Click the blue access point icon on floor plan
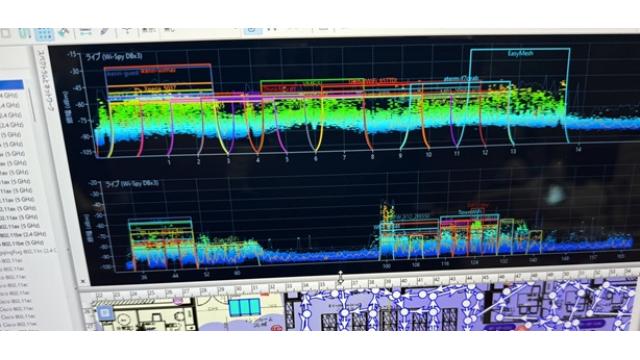640x360 pixels. pos(105,313)
